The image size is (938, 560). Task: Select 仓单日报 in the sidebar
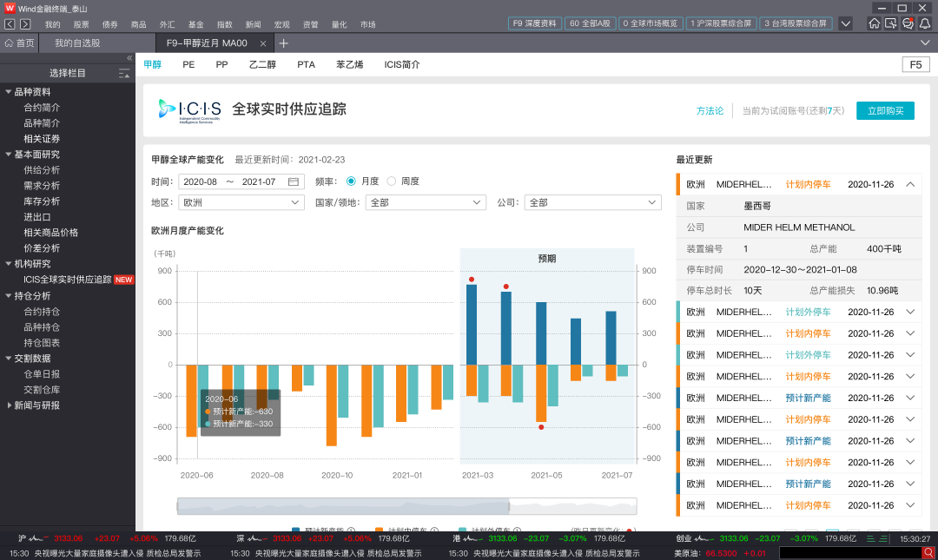coord(42,374)
